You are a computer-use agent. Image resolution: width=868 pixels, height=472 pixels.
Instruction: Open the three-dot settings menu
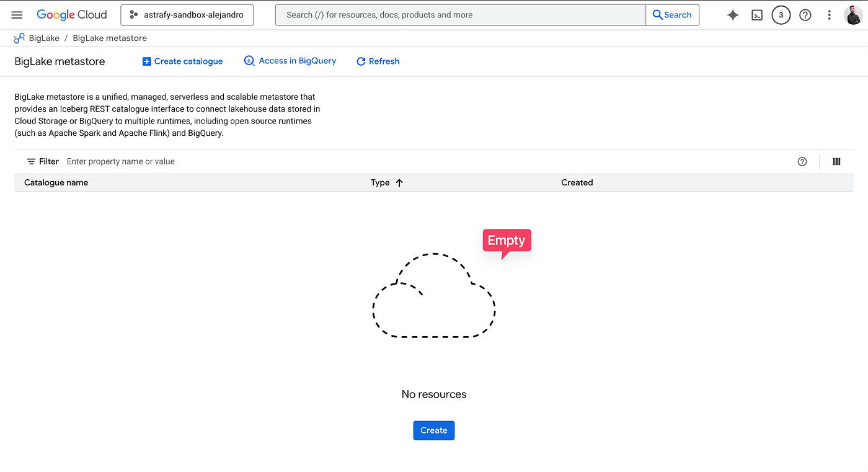pos(830,15)
